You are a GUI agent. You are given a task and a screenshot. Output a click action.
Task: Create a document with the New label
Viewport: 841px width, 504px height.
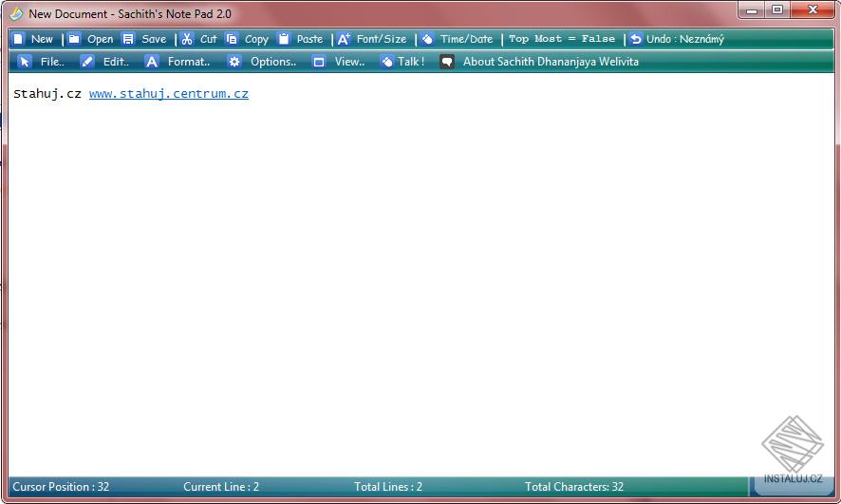[42, 39]
